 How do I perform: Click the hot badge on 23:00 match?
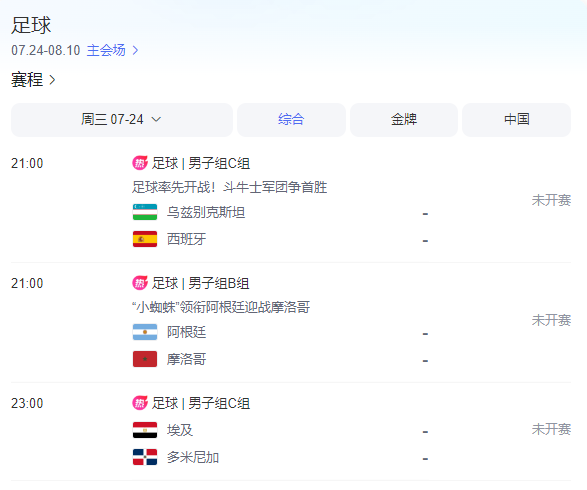click(140, 403)
